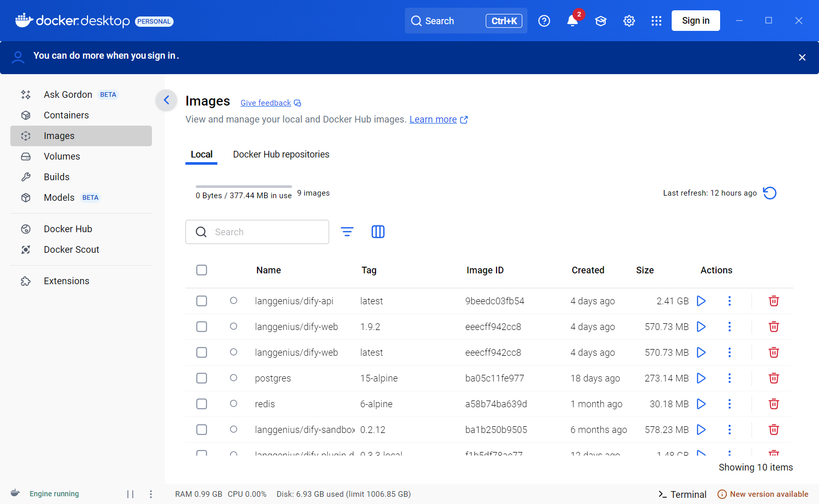Check the langgenius/dify-api row checkbox
This screenshot has width=819, height=504.
click(x=202, y=301)
